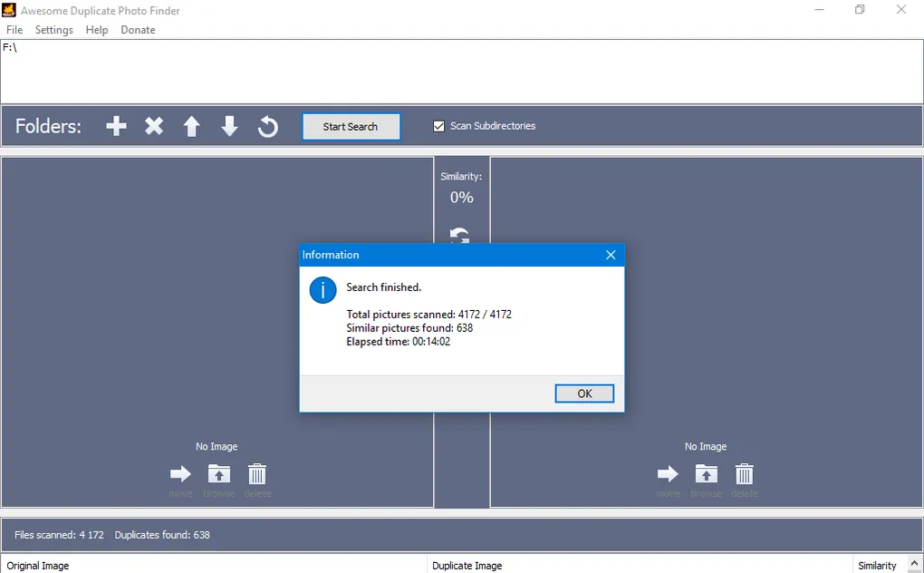Close the Information dialog with X

[x=611, y=255]
